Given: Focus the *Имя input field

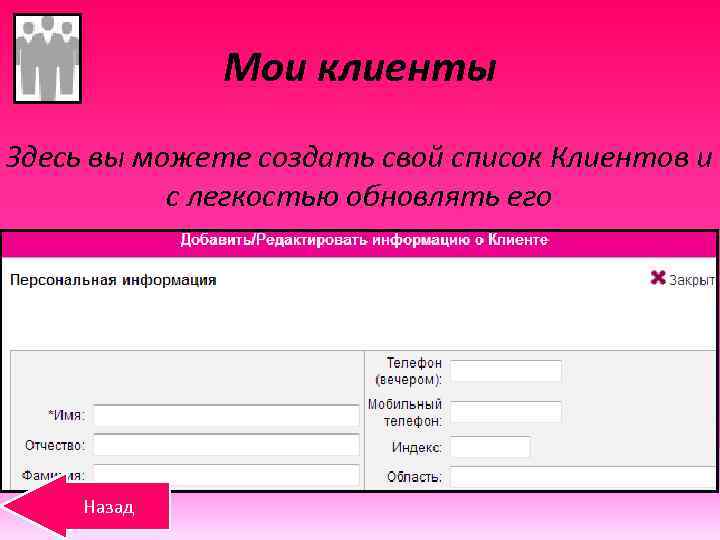Looking at the screenshot, I should [x=226, y=416].
